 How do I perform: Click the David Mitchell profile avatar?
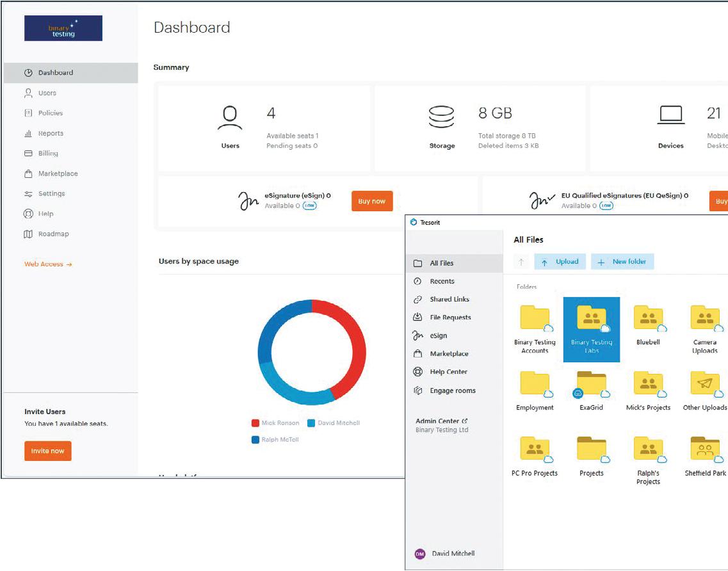(420, 554)
